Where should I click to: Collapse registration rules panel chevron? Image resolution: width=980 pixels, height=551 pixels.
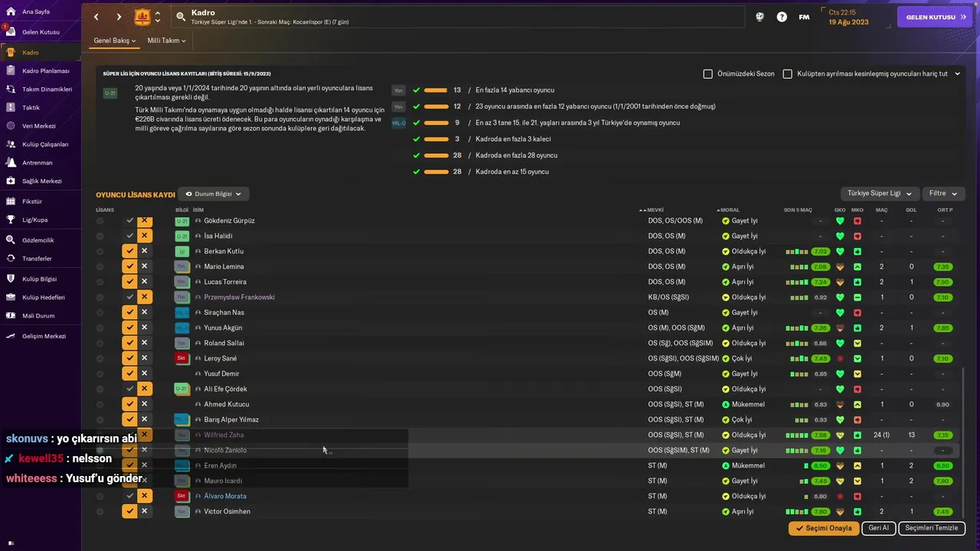(x=957, y=74)
